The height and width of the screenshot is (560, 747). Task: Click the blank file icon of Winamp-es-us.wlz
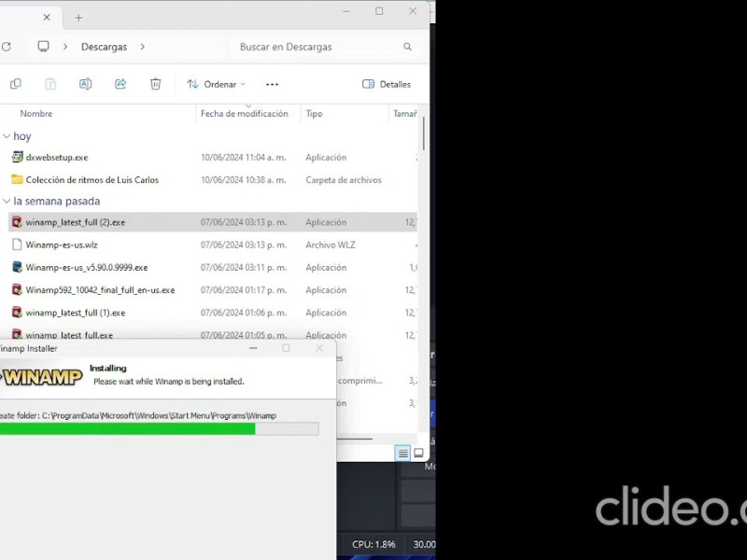tap(17, 245)
